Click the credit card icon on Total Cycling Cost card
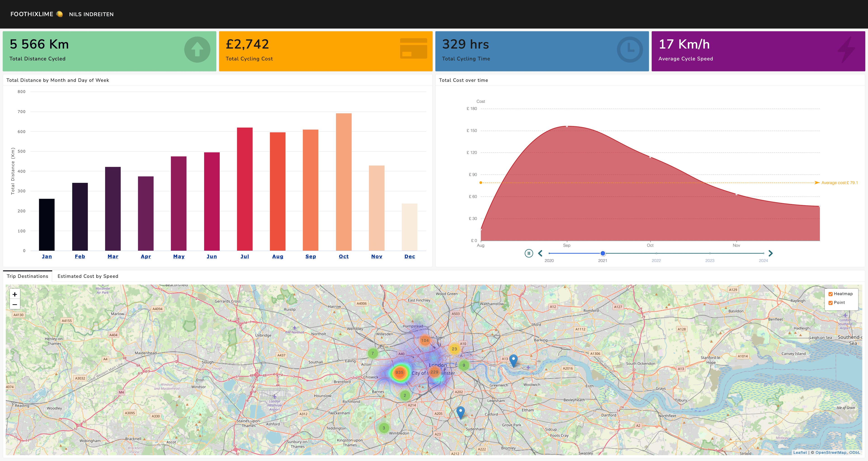 tap(413, 50)
